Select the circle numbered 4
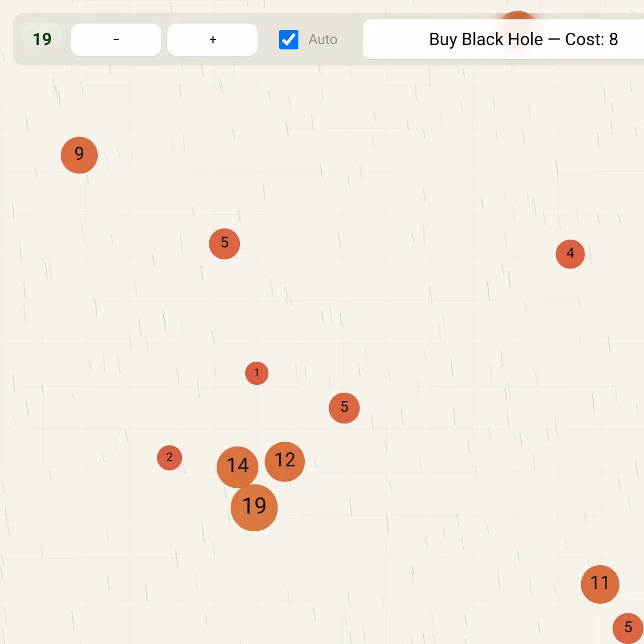 [x=570, y=254]
